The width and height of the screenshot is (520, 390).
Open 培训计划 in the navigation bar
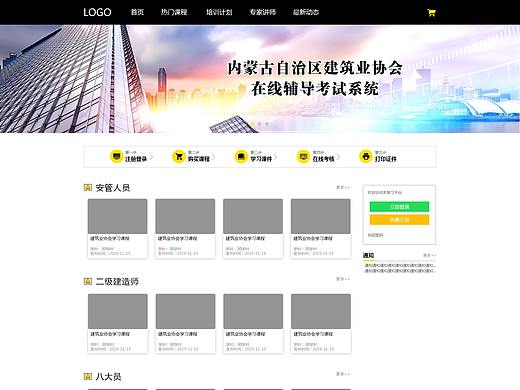(x=219, y=12)
